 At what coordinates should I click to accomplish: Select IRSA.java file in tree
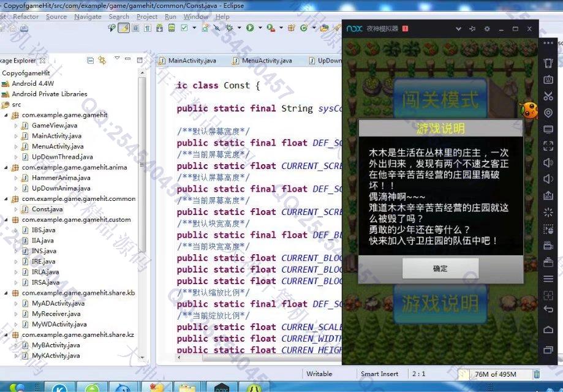point(45,282)
